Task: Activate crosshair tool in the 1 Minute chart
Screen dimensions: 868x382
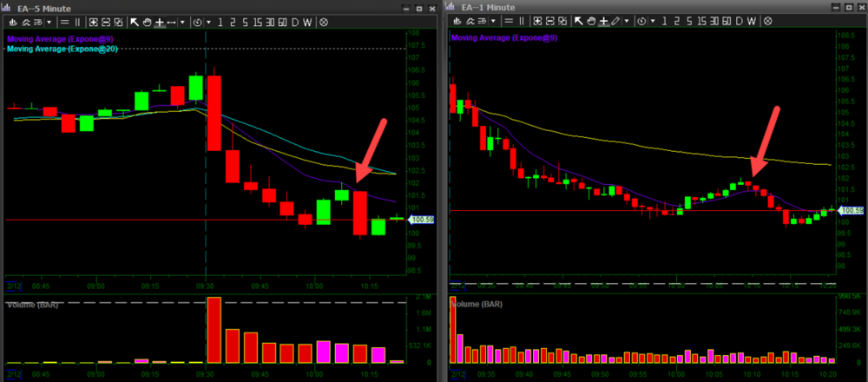Action: 603,22
